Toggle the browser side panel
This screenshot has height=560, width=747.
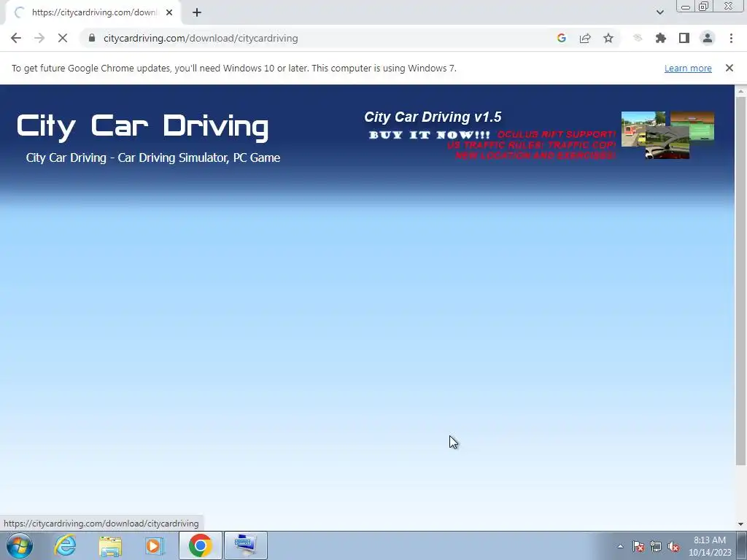684,38
